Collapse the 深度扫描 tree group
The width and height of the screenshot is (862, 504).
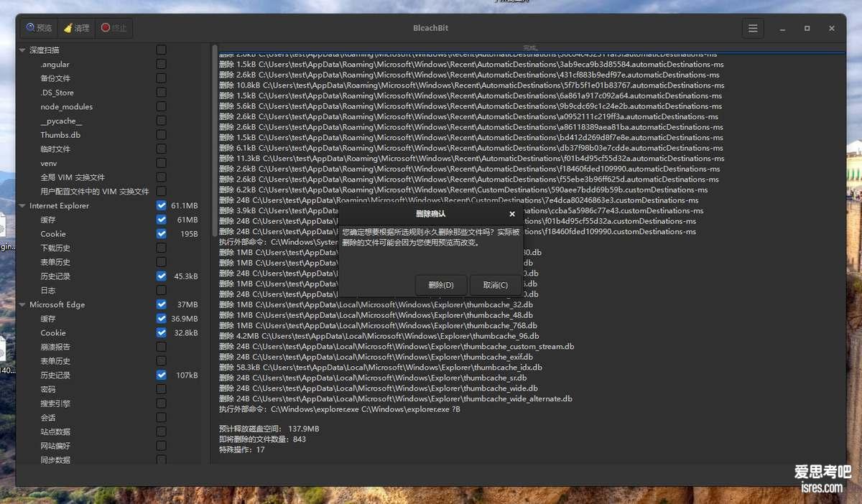pos(22,50)
